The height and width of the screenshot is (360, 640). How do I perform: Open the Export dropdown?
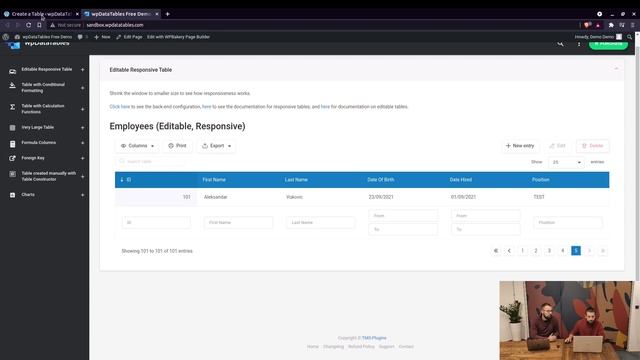[217, 146]
